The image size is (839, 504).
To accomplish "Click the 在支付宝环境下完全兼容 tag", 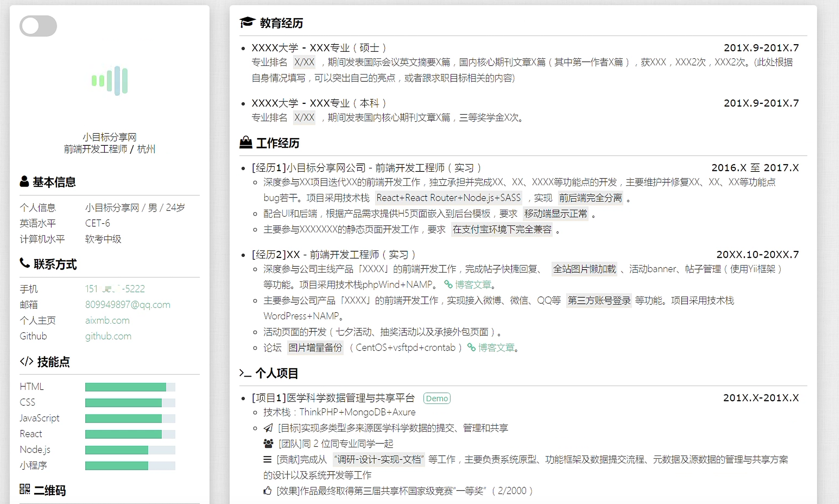I will pos(502,229).
